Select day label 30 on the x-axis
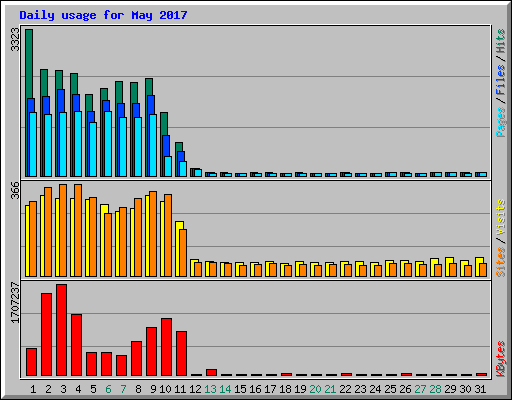 (x=465, y=389)
